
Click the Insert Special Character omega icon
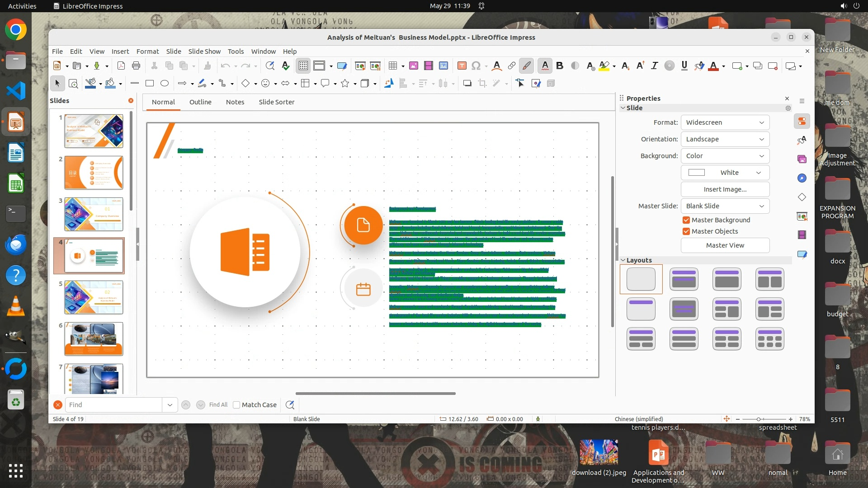click(x=476, y=66)
